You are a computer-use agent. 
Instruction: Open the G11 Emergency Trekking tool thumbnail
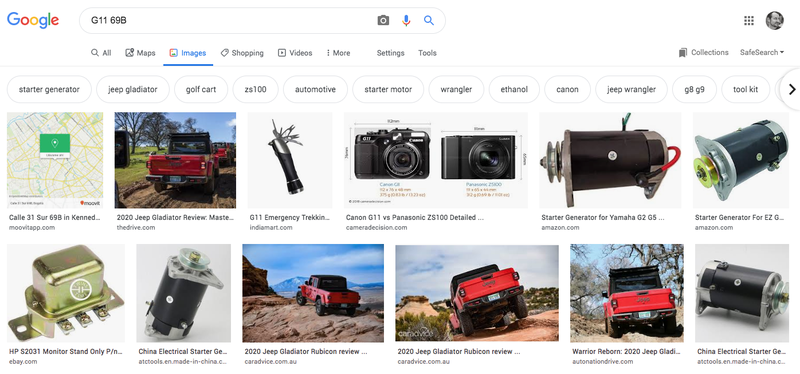click(290, 160)
